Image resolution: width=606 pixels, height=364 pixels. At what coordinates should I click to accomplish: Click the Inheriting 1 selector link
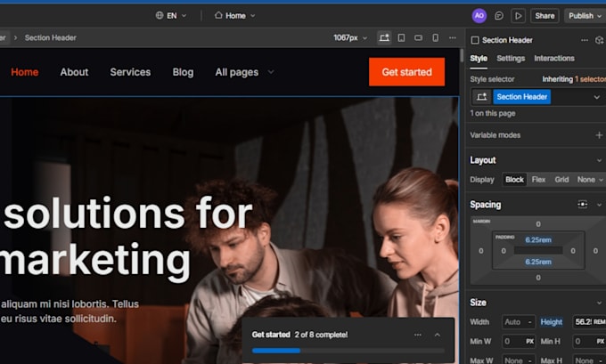pos(574,79)
